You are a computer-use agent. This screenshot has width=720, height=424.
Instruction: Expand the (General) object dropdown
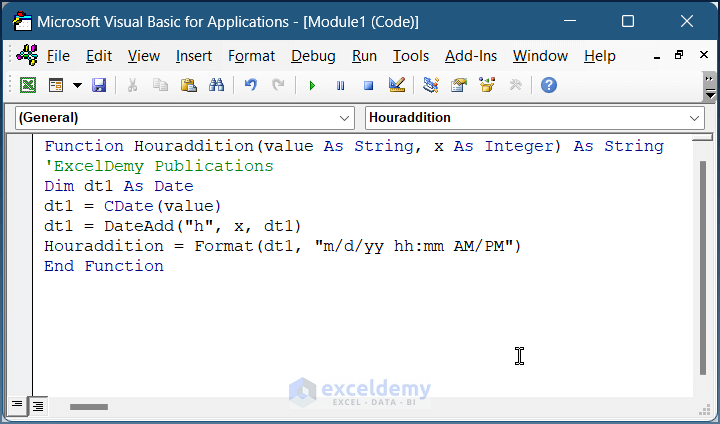(x=345, y=118)
